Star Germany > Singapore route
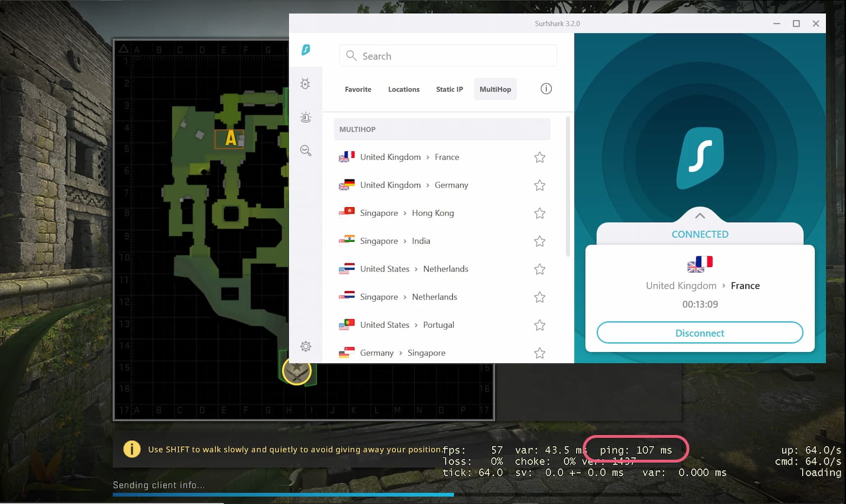The image size is (846, 504). tap(540, 353)
